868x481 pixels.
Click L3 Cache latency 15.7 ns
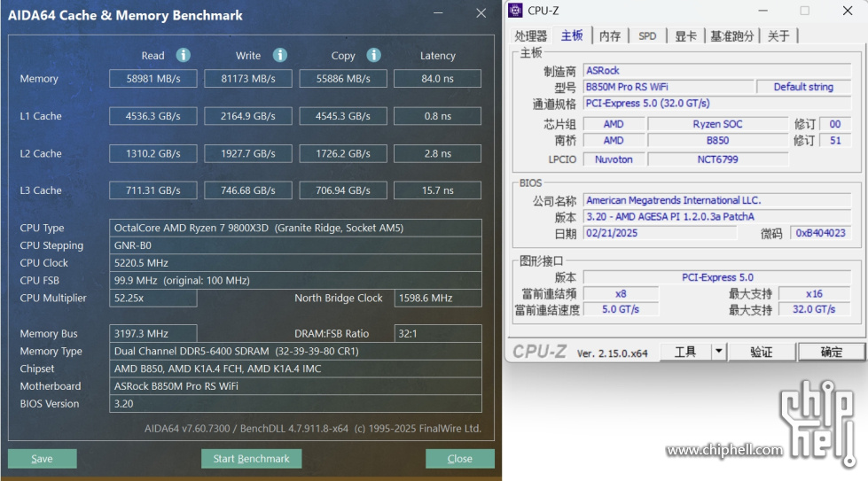point(437,190)
